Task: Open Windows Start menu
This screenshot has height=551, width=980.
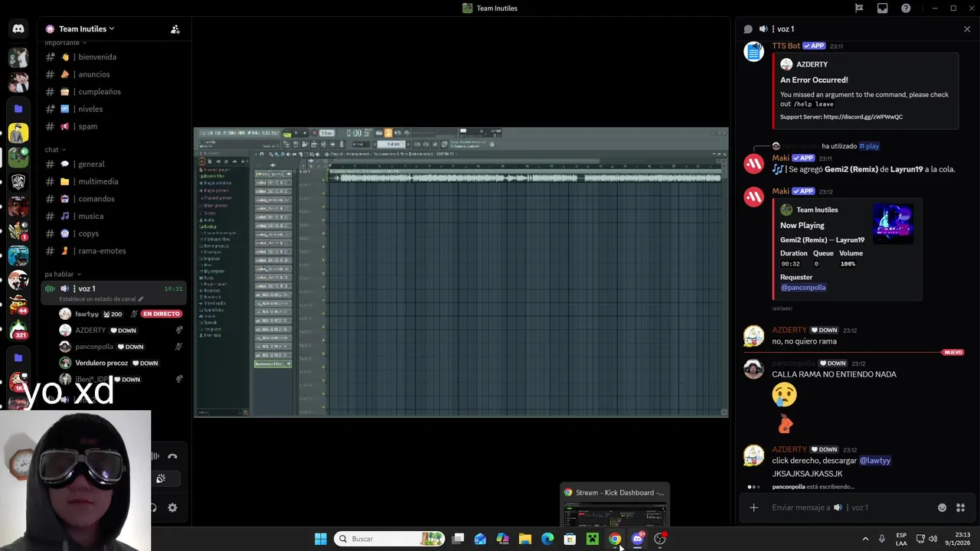Action: (321, 539)
